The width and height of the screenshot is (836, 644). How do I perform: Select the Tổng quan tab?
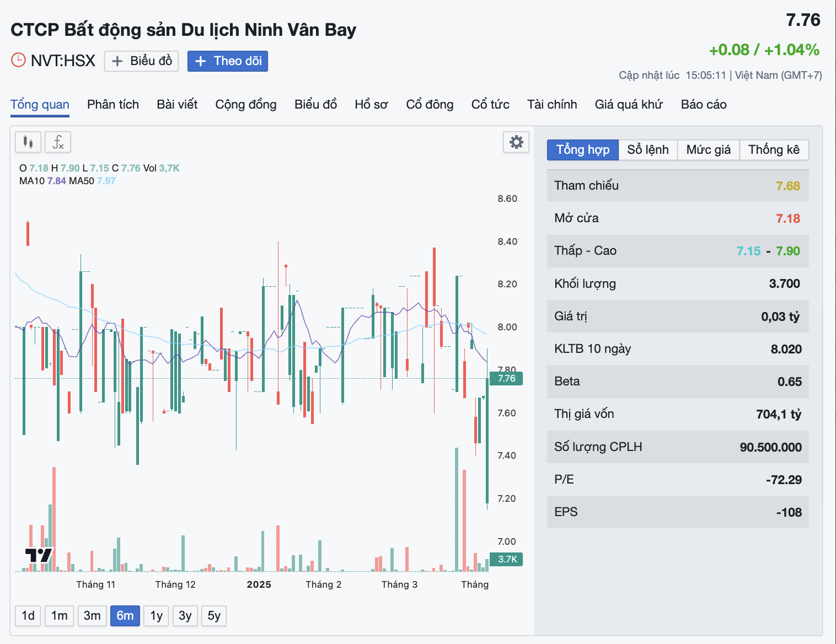pos(40,105)
